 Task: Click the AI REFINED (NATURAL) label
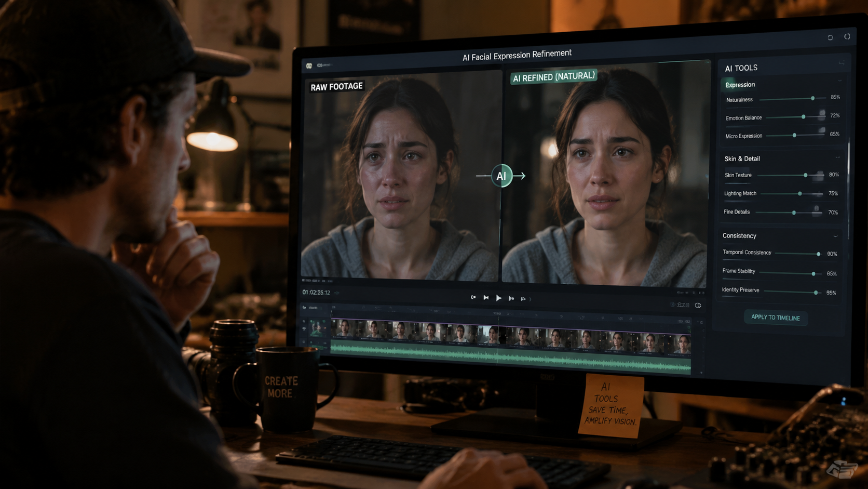pyautogui.click(x=554, y=77)
